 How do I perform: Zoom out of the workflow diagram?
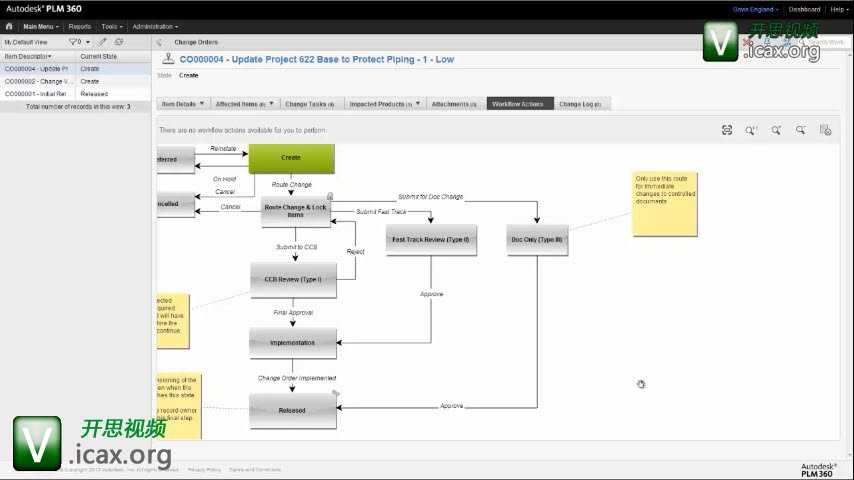pos(800,130)
